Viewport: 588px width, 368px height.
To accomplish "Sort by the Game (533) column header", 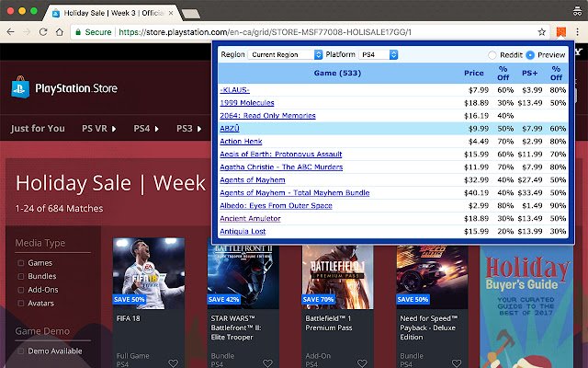I will [337, 73].
